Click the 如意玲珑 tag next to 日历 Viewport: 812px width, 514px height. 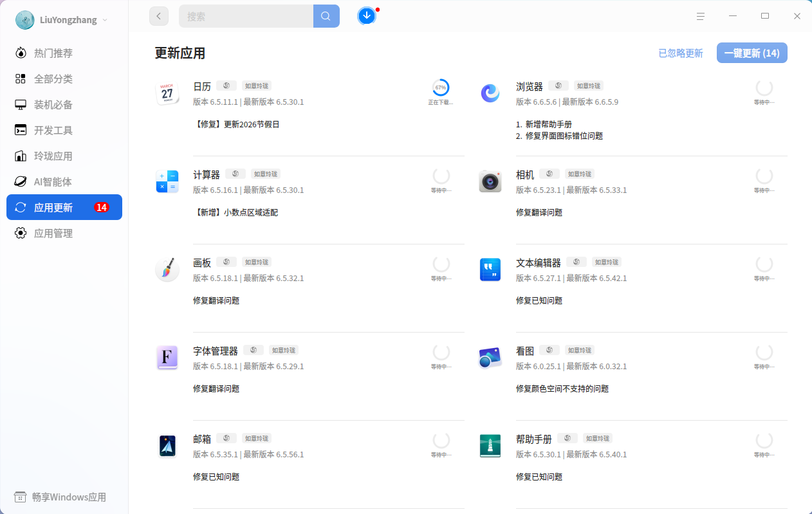[x=257, y=86]
